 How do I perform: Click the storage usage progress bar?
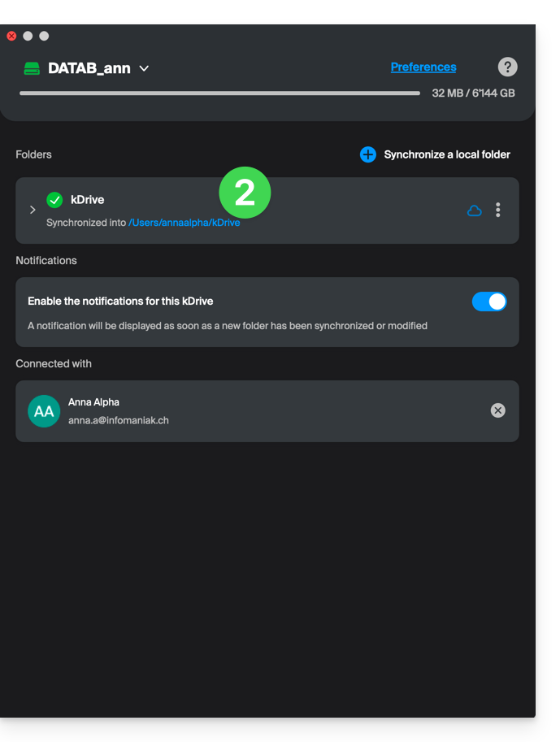(219, 93)
